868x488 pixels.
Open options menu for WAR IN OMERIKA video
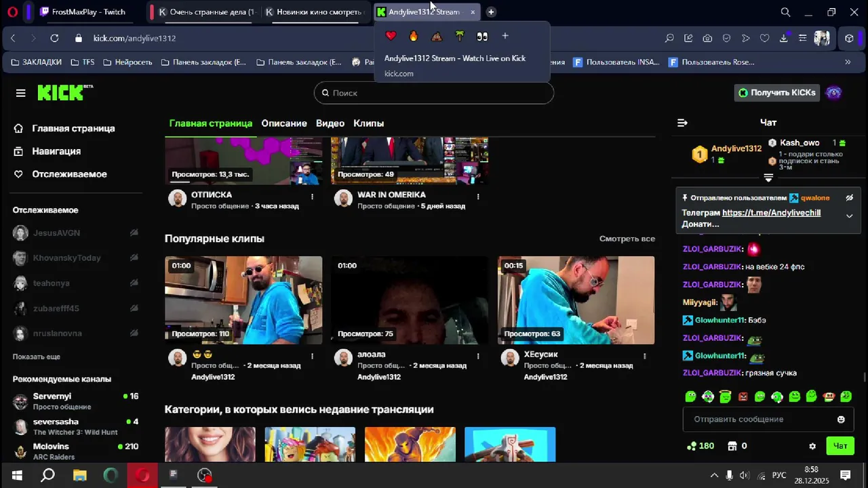[x=478, y=197]
